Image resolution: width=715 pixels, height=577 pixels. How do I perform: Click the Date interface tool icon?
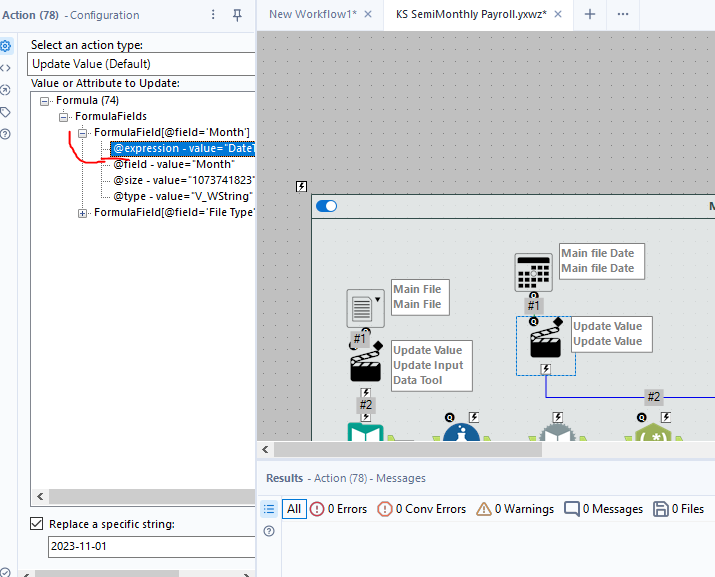click(533, 272)
